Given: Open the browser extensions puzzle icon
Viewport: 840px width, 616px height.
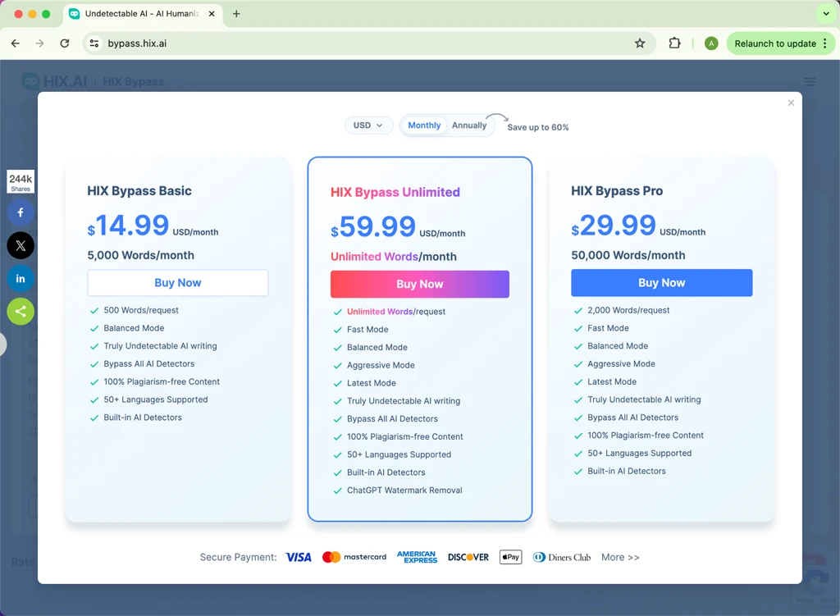Looking at the screenshot, I should (674, 43).
